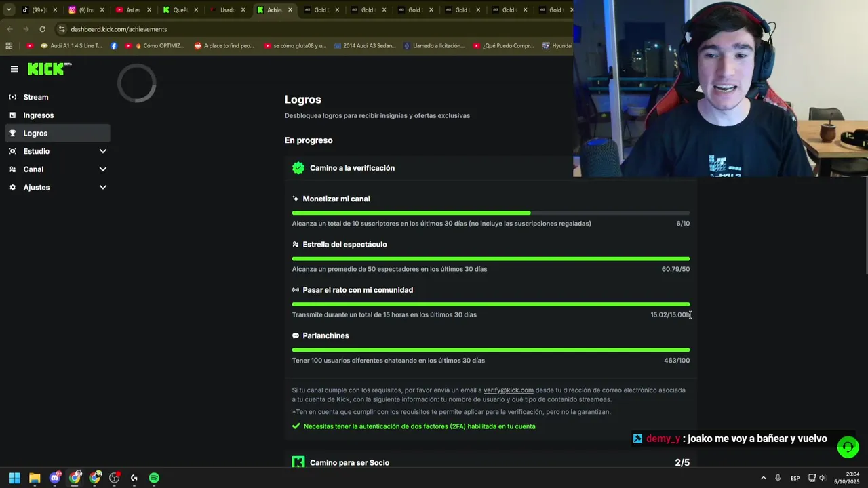
Task: Select the Logros trophy icon
Action: tap(12, 134)
